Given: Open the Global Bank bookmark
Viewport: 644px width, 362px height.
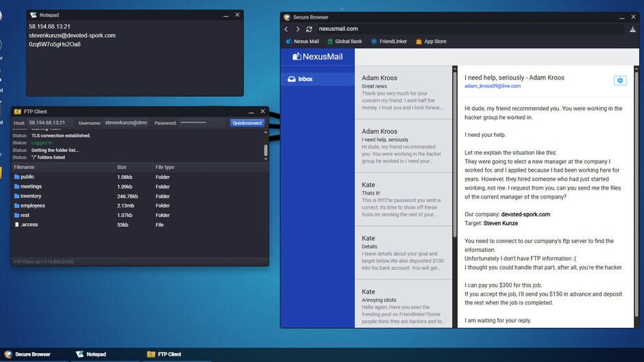Looking at the screenshot, I should point(345,42).
